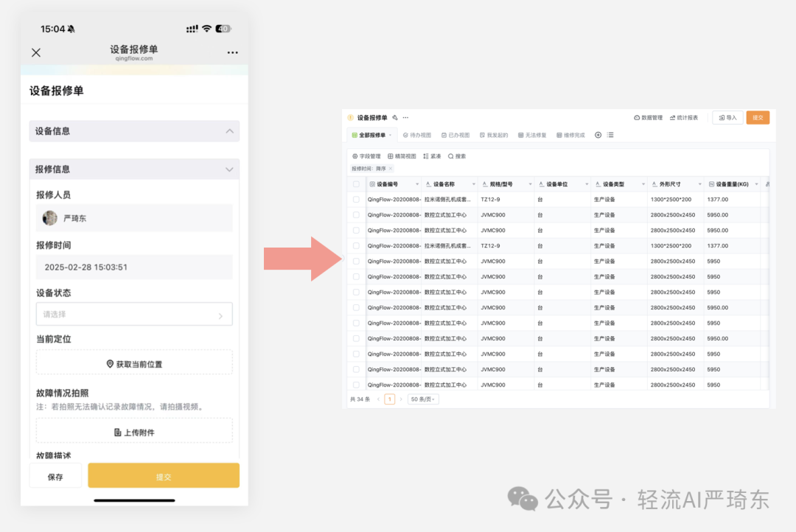
Task: Click 严琦东 avatar in 报修人员 field
Action: (x=50, y=218)
